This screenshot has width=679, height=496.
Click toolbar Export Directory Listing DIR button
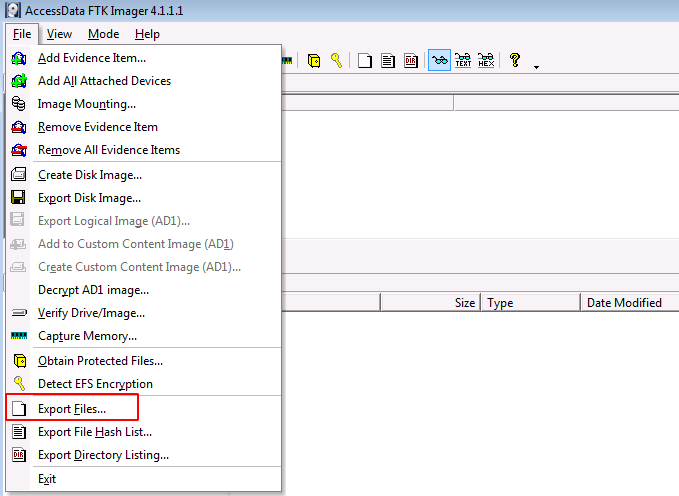click(411, 60)
